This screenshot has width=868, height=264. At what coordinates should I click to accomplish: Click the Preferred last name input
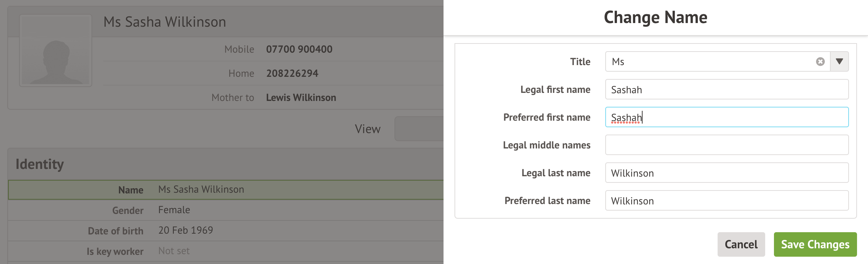coord(726,201)
